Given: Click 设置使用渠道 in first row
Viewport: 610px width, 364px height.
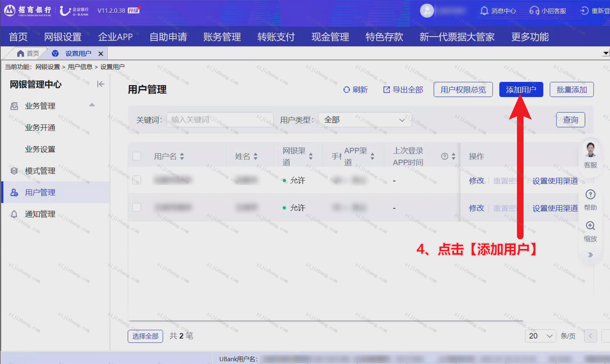Looking at the screenshot, I should click(x=555, y=181).
